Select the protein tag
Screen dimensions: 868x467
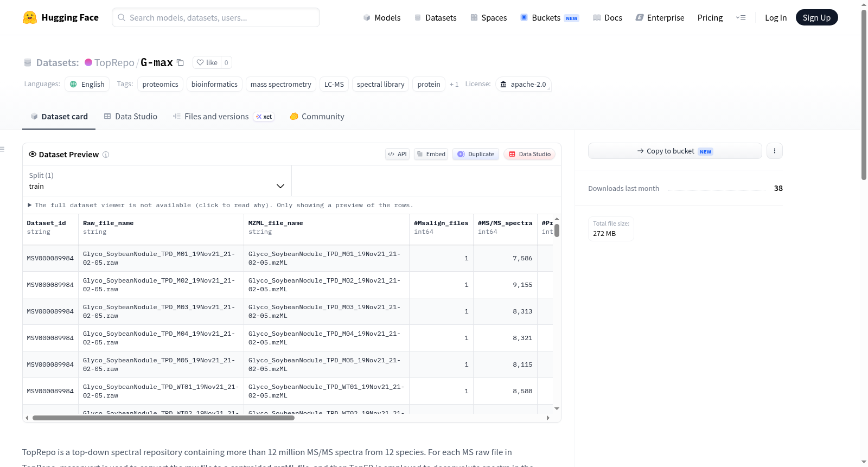tap(429, 84)
